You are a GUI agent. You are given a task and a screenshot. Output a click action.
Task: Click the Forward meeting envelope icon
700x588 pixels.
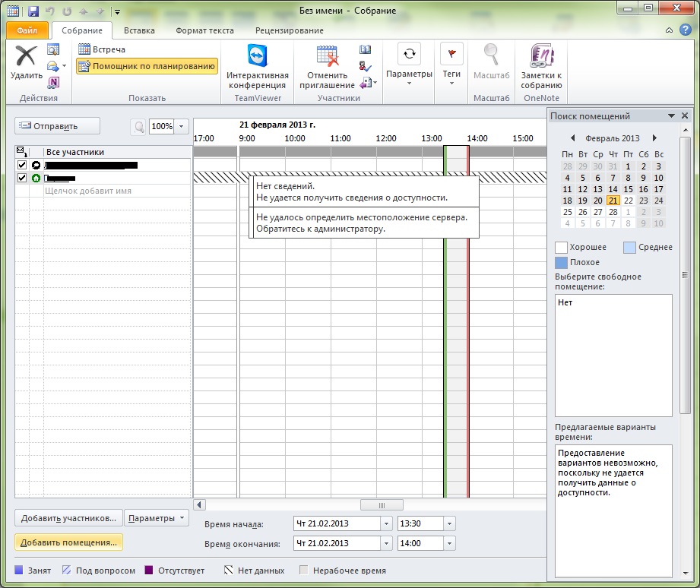52,66
